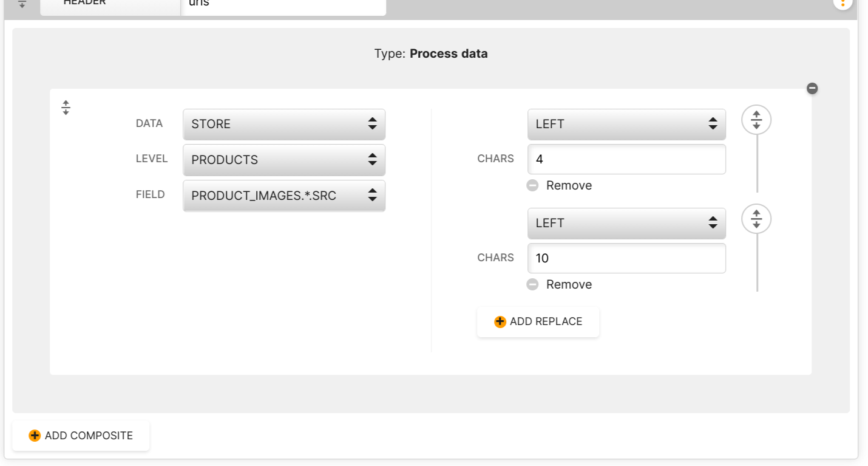The height and width of the screenshot is (466, 868).
Task: Click the orange plus icon on ADD REPLACE
Action: click(500, 322)
